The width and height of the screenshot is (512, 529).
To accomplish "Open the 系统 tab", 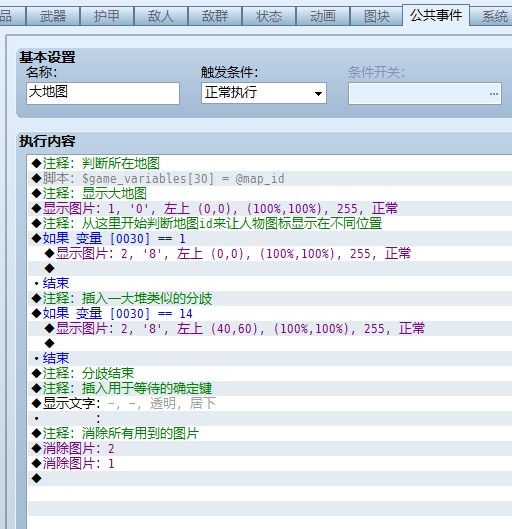I will (492, 16).
